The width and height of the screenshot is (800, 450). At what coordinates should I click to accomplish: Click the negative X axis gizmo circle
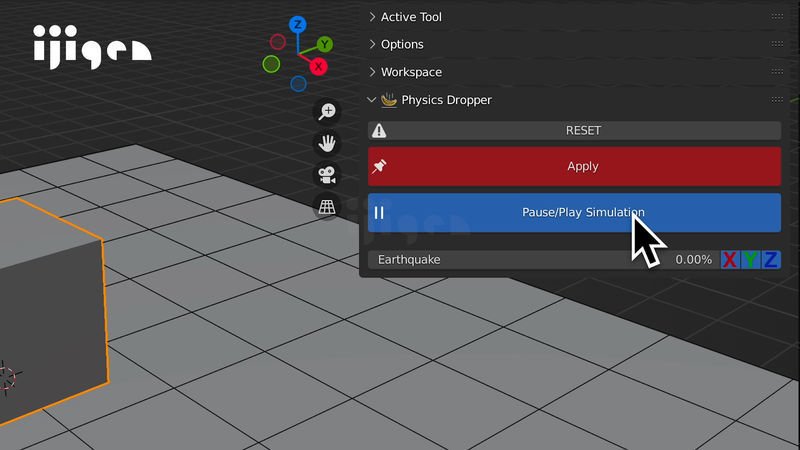(x=278, y=42)
